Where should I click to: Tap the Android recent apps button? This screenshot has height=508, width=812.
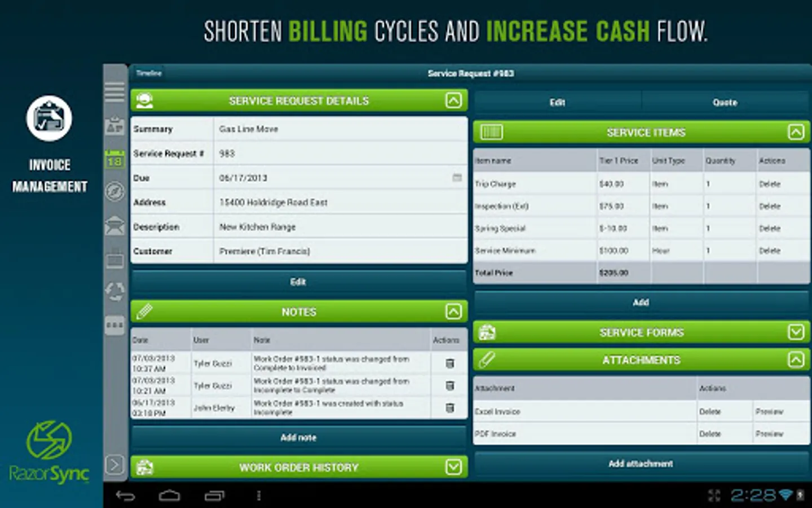(x=214, y=496)
